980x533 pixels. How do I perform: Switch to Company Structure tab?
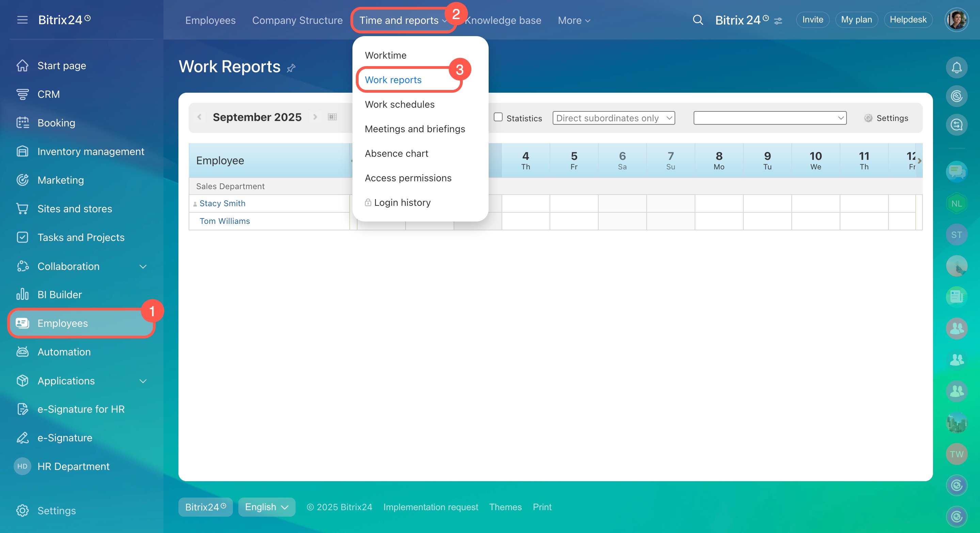point(297,20)
